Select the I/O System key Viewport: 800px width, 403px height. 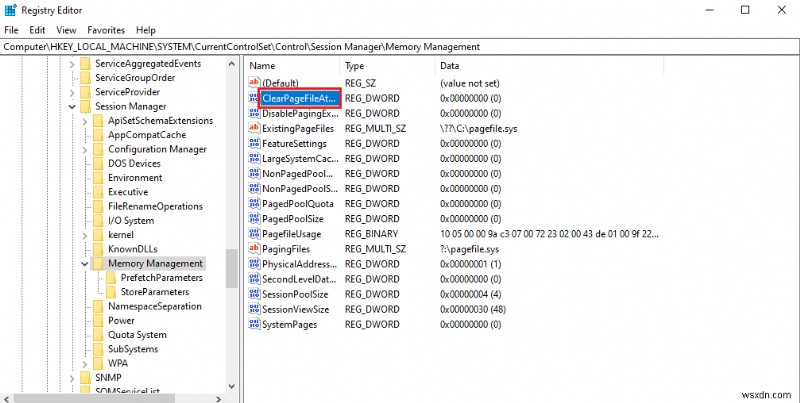click(x=131, y=220)
